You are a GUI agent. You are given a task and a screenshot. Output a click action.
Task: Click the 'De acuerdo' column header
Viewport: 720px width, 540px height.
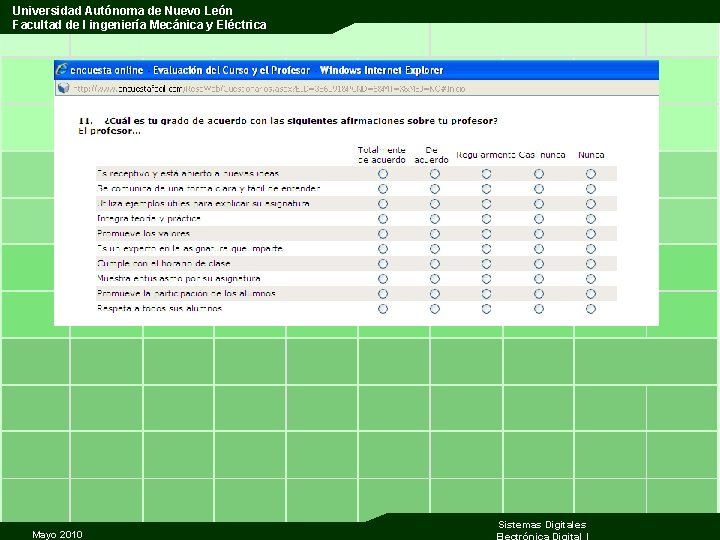431,155
